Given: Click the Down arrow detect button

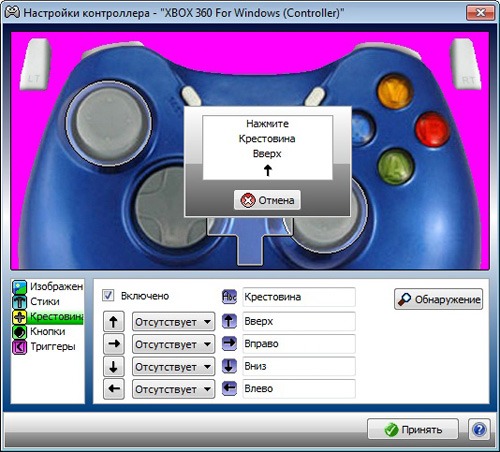Looking at the screenshot, I should [x=114, y=366].
